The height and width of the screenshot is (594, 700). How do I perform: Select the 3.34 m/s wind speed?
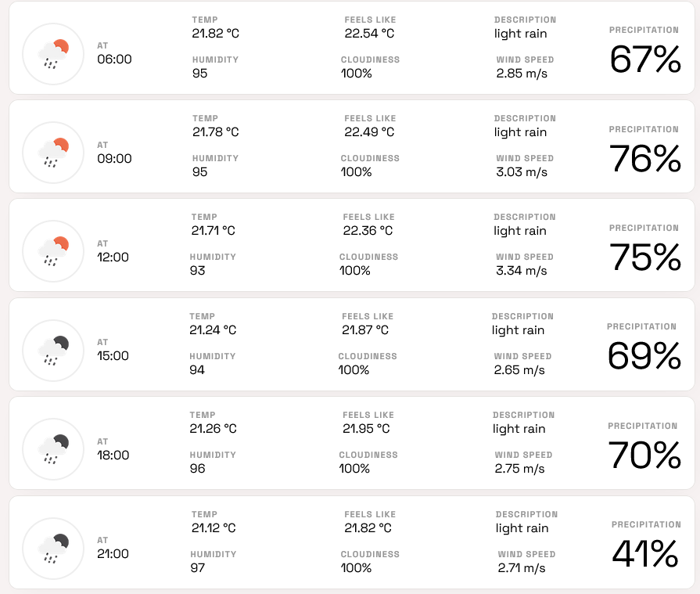[x=521, y=271]
